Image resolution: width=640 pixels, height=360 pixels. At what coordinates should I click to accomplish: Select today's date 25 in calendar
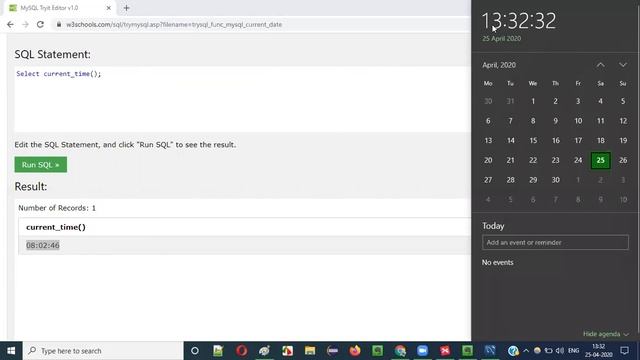[x=600, y=160]
